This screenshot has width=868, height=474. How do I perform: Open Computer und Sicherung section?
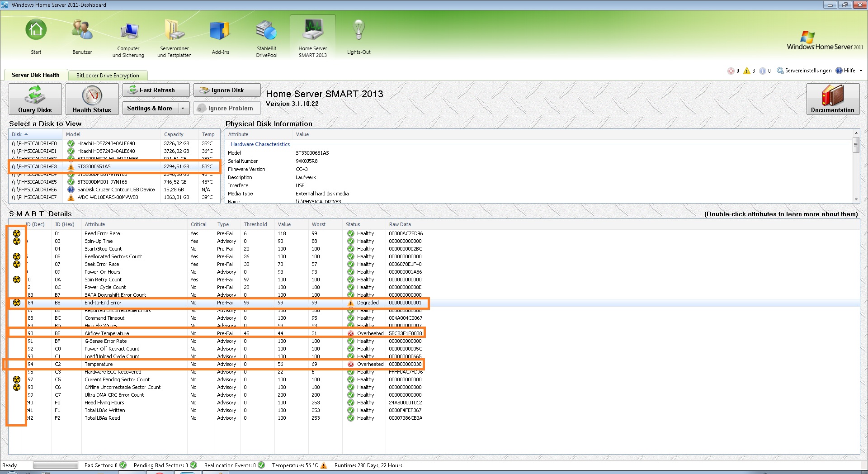[128, 39]
